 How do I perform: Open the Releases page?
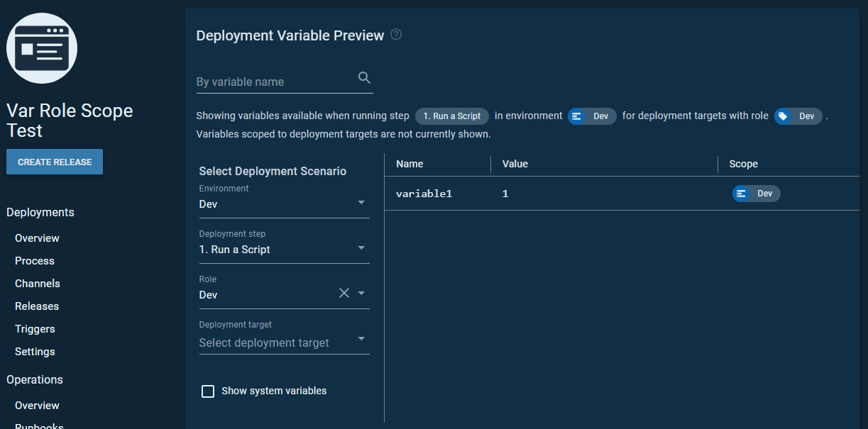[x=36, y=306]
